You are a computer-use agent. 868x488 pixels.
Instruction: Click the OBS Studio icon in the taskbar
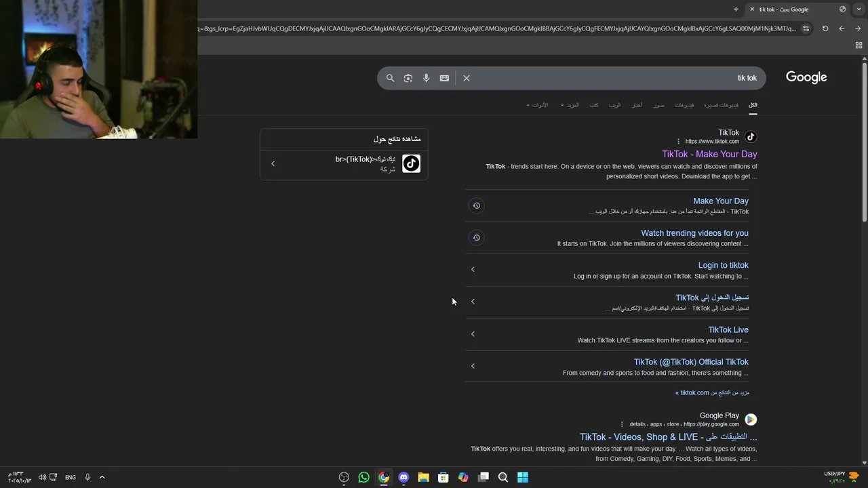pyautogui.click(x=344, y=477)
